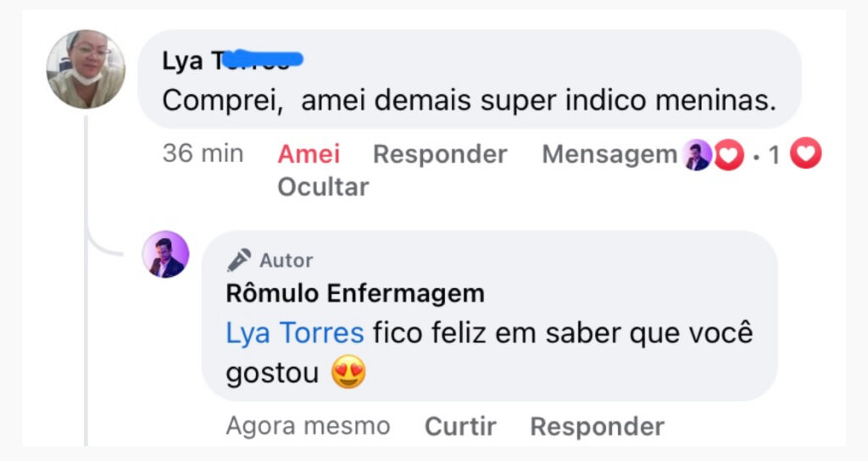The width and height of the screenshot is (868, 461).
Task: Click heart reaction badge next to small avatar
Action: pyautogui.click(x=727, y=156)
